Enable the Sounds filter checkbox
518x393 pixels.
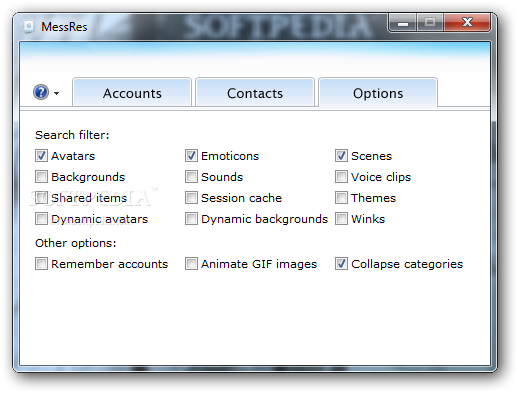191,177
